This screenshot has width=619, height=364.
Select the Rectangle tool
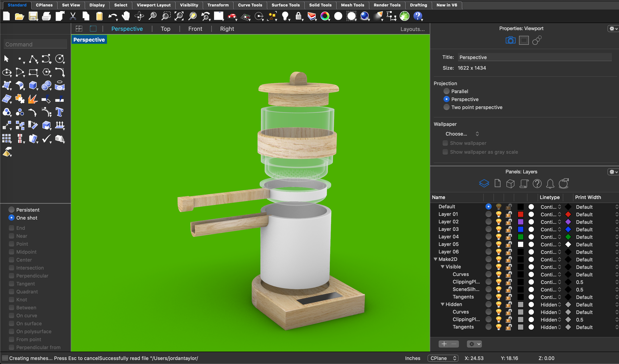(33, 72)
